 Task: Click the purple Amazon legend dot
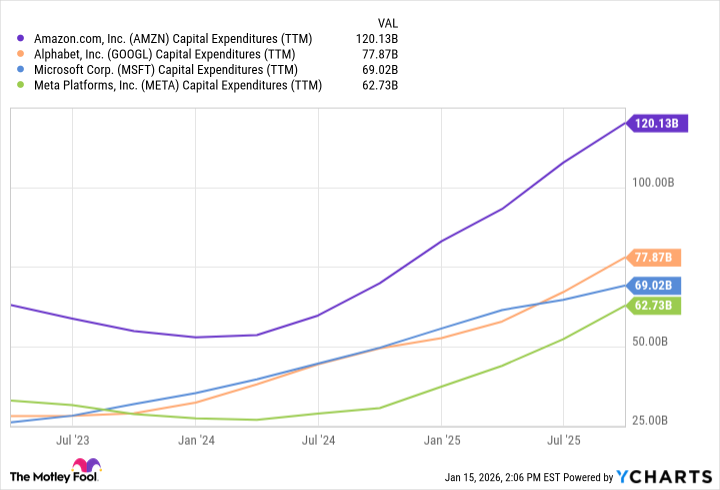coord(22,38)
